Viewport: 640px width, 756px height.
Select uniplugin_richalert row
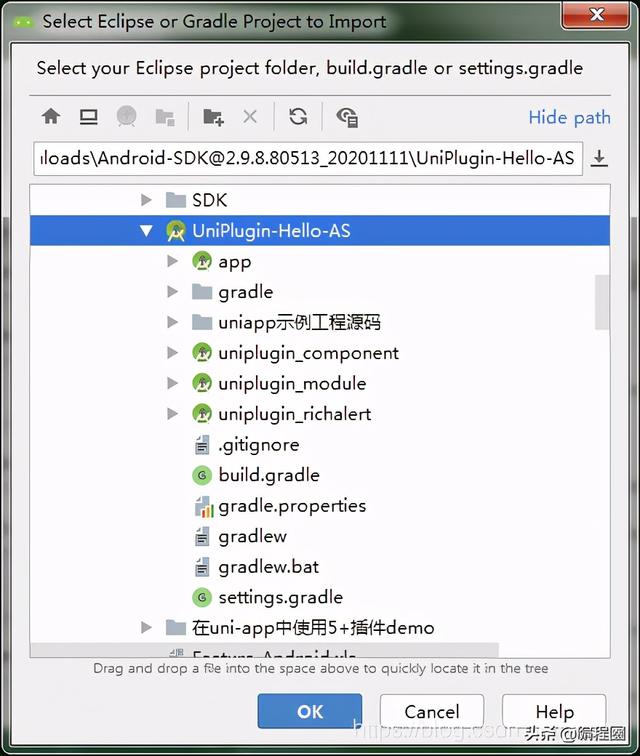tap(320, 413)
